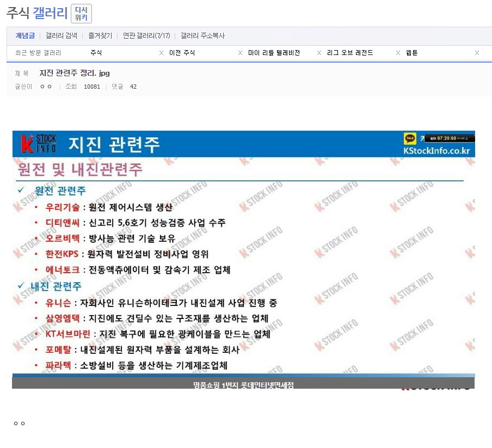Open 갤러리 검색 menu item

tap(61, 35)
